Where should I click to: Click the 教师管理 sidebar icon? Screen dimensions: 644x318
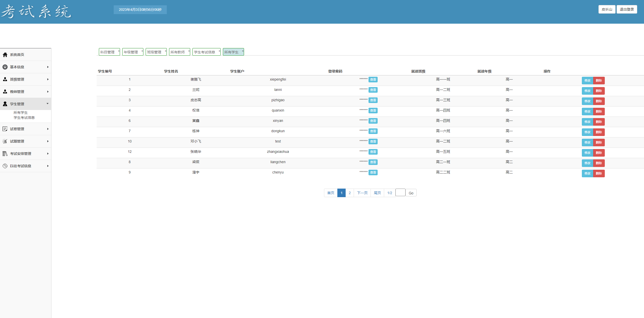point(5,92)
